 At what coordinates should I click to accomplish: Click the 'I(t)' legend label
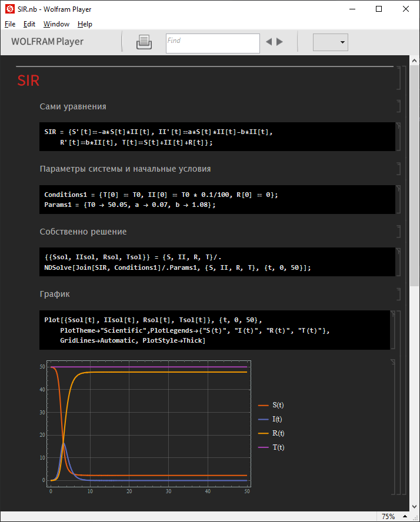tap(277, 419)
